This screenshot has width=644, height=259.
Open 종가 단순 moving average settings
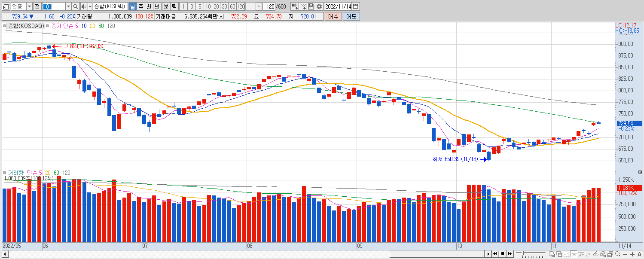coord(62,26)
